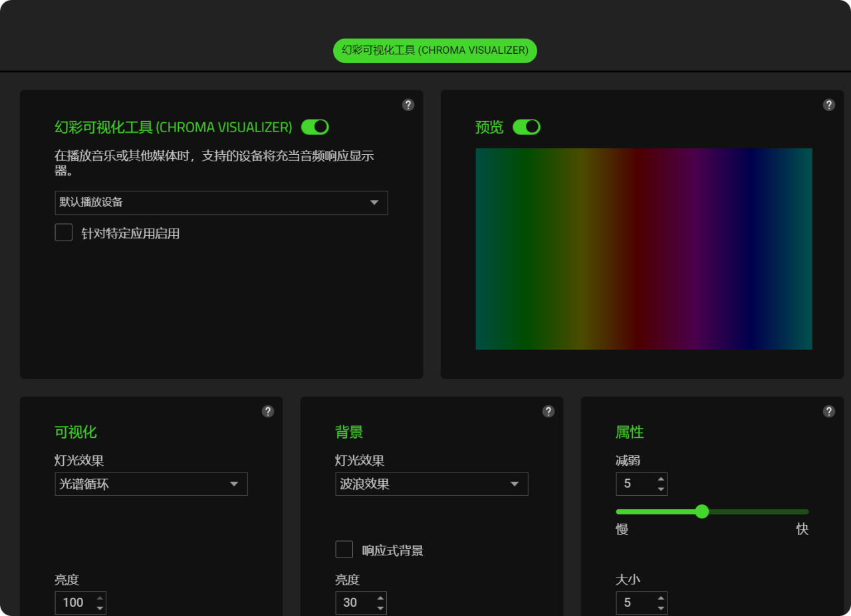Image resolution: width=851 pixels, height=616 pixels.
Task: Click the 灯光效果 label in 背景 panel
Action: click(360, 461)
